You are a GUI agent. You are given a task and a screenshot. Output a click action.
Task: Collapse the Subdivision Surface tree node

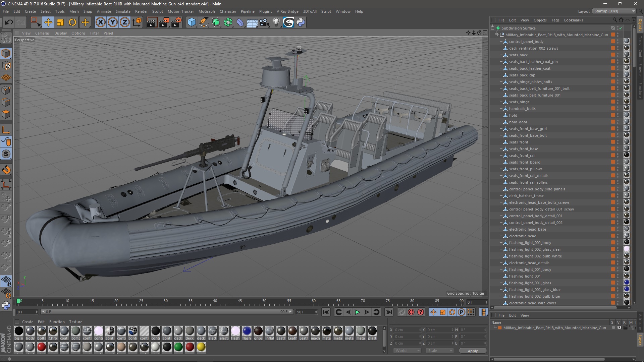click(x=493, y=28)
